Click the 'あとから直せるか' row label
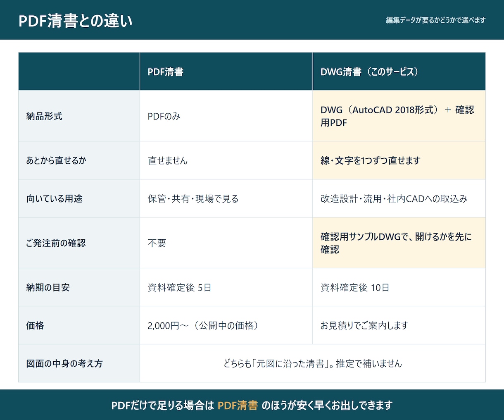Viewport: 504px width, 420px height. point(79,160)
